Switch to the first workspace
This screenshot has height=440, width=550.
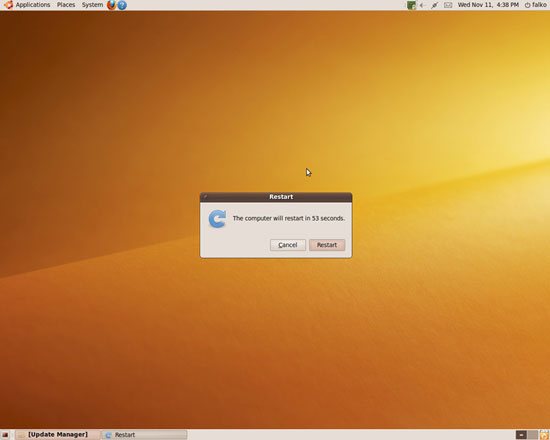521,435
